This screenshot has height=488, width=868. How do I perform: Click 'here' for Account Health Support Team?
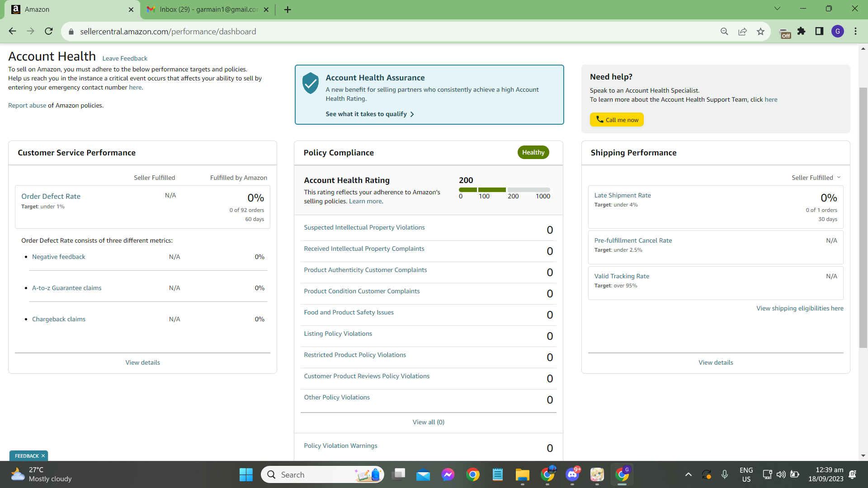(x=771, y=99)
